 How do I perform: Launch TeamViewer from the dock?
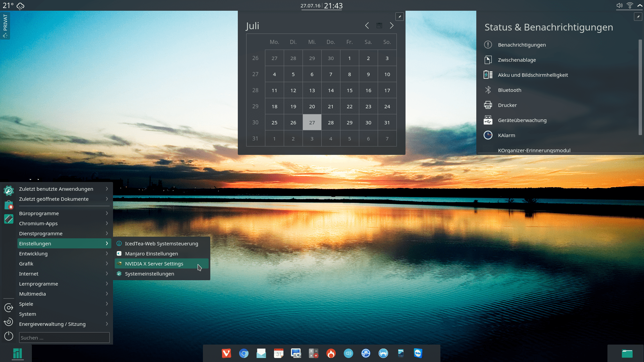click(418, 353)
